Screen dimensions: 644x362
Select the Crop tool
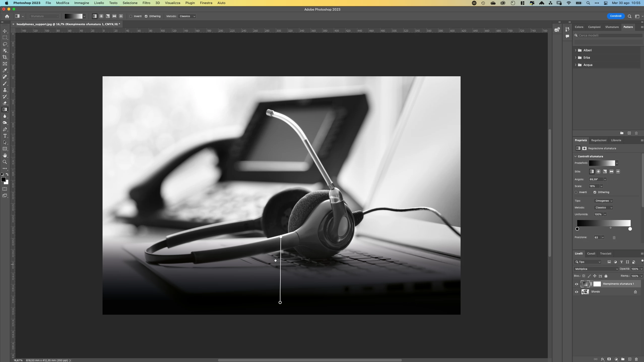point(5,57)
